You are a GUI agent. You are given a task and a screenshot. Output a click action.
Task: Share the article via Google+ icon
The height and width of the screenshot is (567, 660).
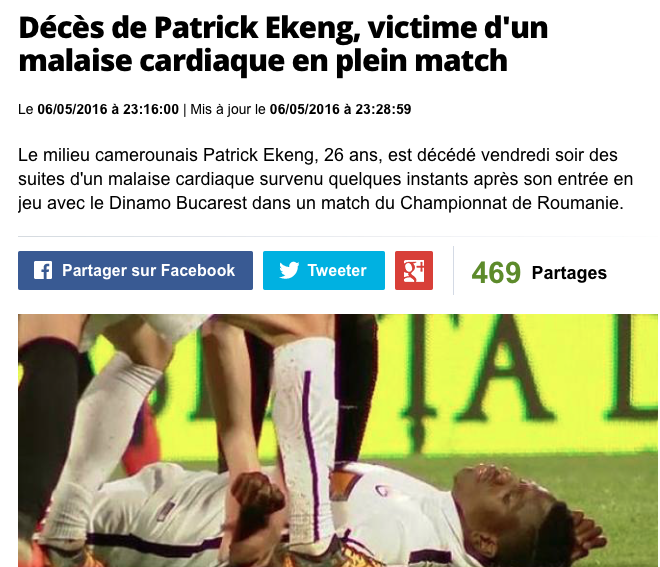point(414,270)
